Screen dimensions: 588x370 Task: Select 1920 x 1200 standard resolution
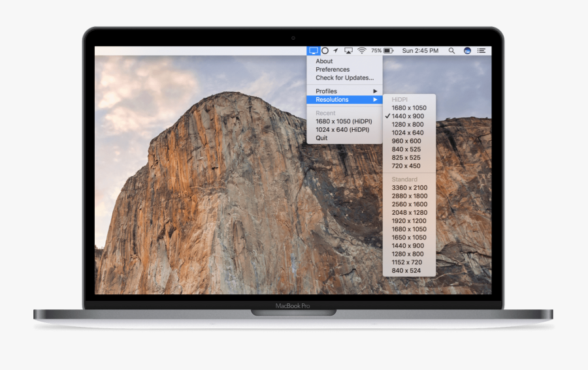pyautogui.click(x=409, y=221)
